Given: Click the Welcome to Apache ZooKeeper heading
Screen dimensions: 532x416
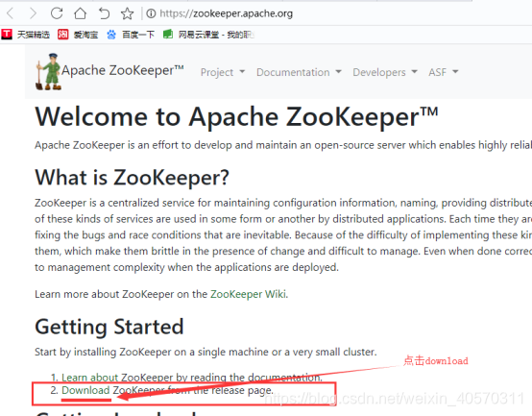Looking at the screenshot, I should point(236,116).
